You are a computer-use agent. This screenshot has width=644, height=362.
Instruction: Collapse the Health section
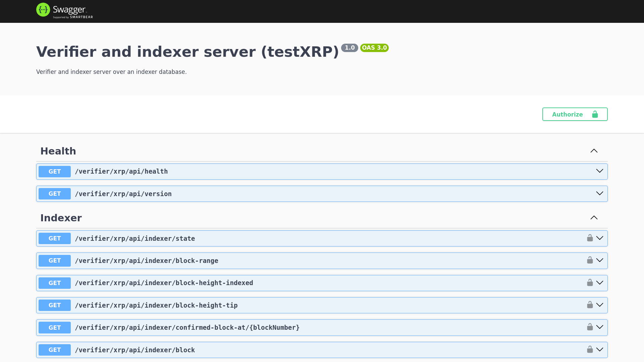[x=594, y=151]
